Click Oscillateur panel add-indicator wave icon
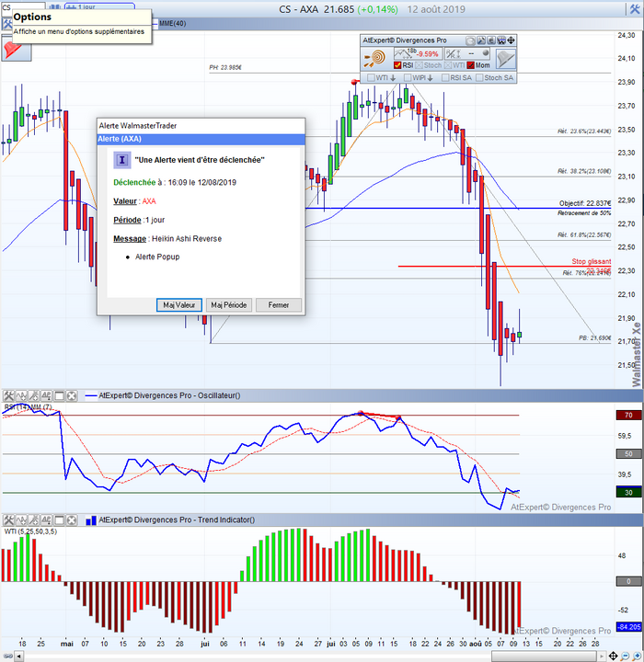Viewport: 644px width, 662px height. 21,395
